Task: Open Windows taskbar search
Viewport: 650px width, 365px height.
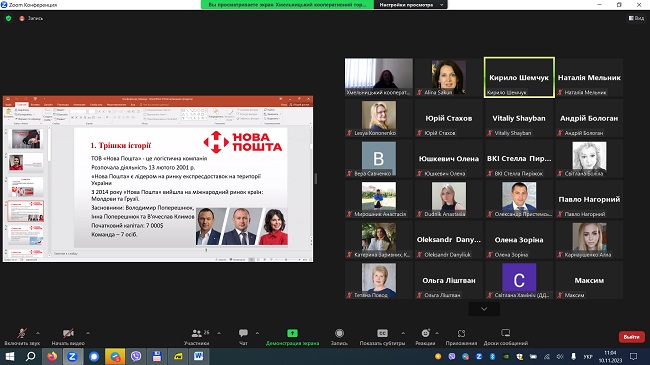Action: pyautogui.click(x=30, y=356)
